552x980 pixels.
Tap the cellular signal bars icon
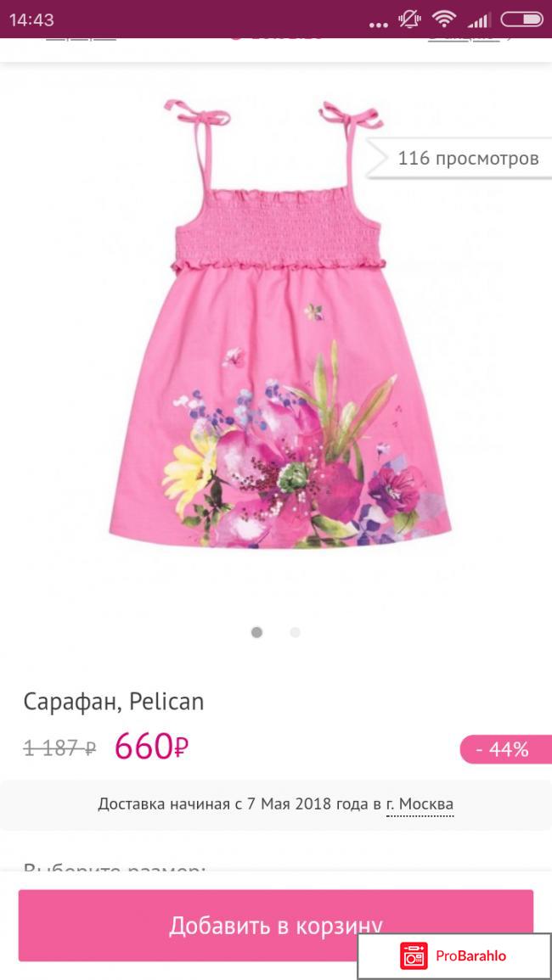click(478, 20)
